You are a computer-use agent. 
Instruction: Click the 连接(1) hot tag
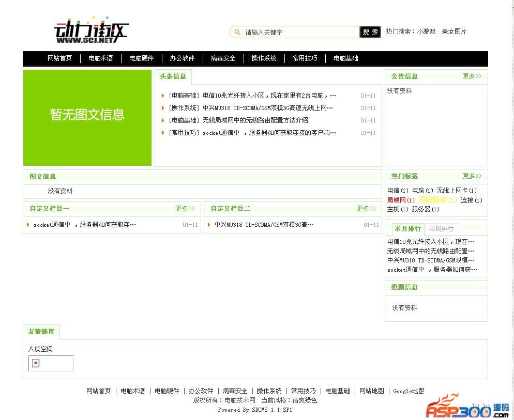[472, 200]
